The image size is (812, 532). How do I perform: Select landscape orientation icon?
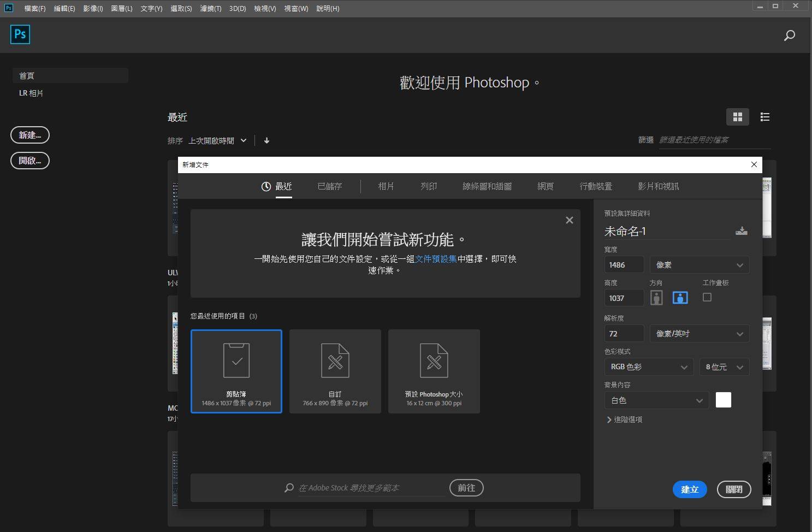point(680,298)
